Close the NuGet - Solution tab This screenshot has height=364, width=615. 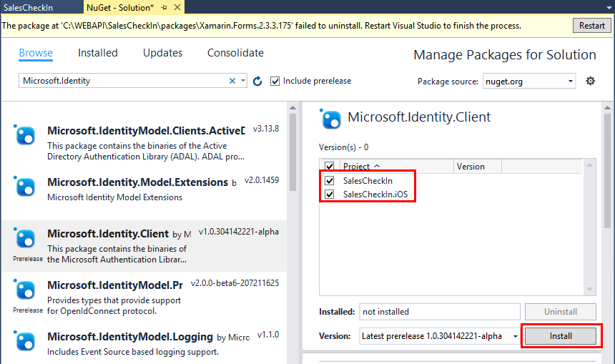(177, 7)
